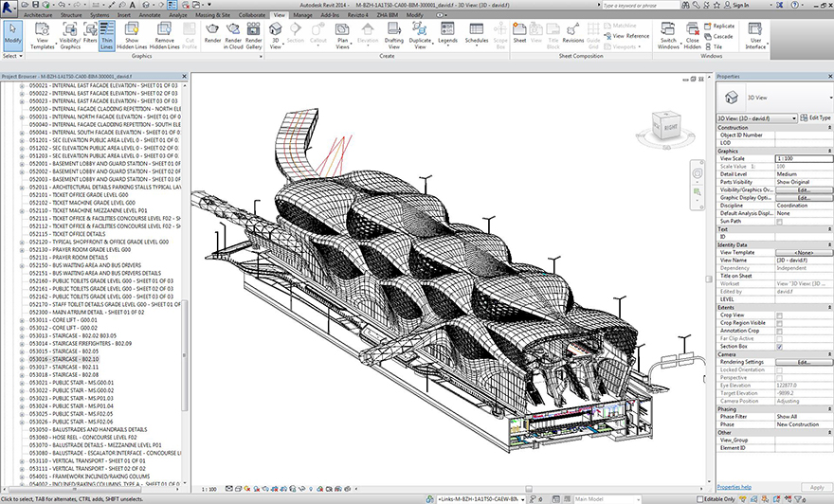Screen dimensions: 834x504
Task: Open the View Templates tool
Action: (x=42, y=36)
